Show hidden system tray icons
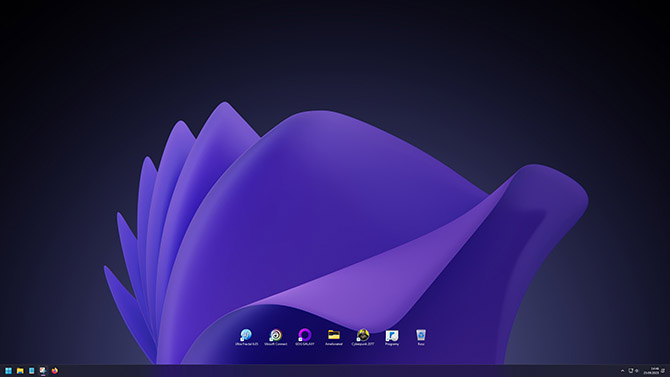 tap(623, 371)
